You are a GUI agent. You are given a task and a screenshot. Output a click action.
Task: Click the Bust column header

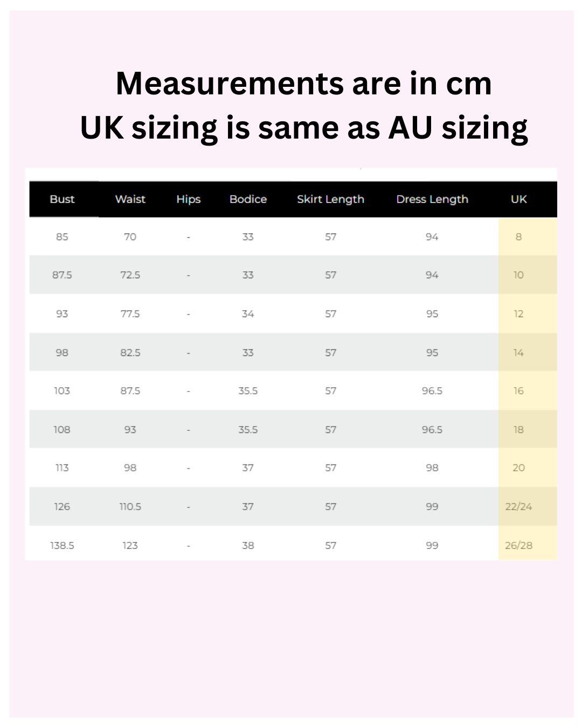[62, 200]
